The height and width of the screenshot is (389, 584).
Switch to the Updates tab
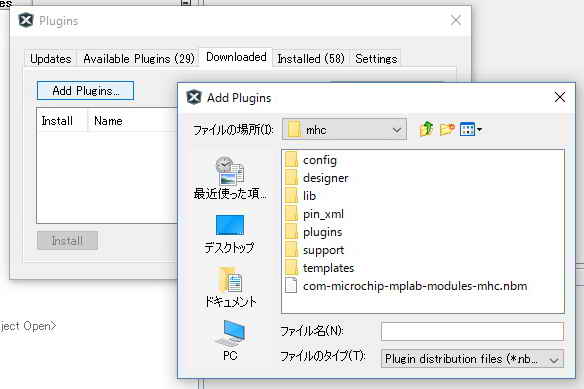pyautogui.click(x=51, y=58)
